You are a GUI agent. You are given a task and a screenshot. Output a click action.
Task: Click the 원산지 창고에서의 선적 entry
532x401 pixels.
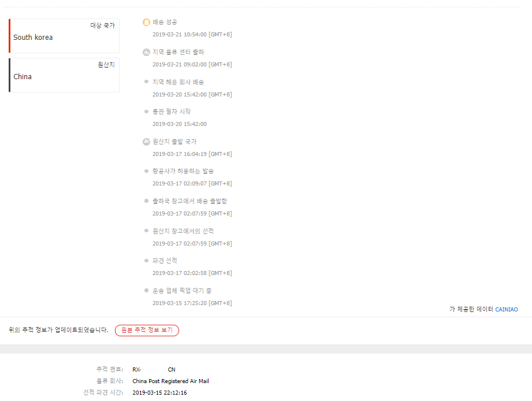pos(183,231)
